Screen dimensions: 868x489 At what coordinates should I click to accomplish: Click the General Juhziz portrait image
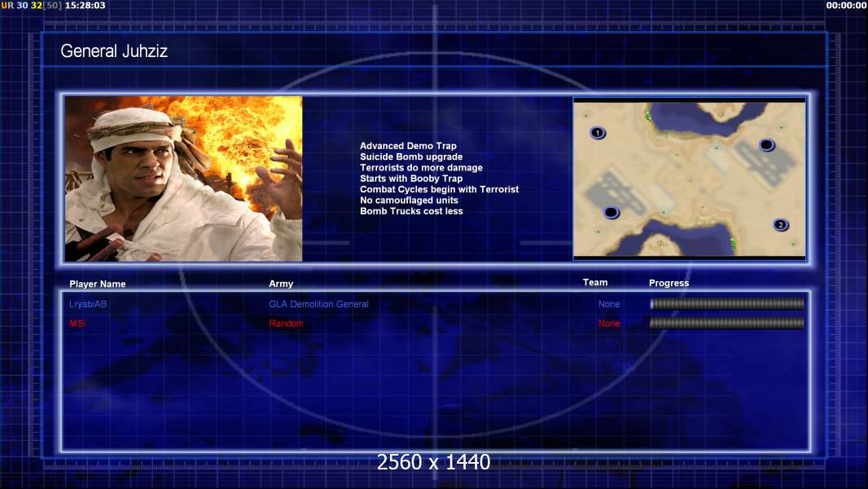183,178
